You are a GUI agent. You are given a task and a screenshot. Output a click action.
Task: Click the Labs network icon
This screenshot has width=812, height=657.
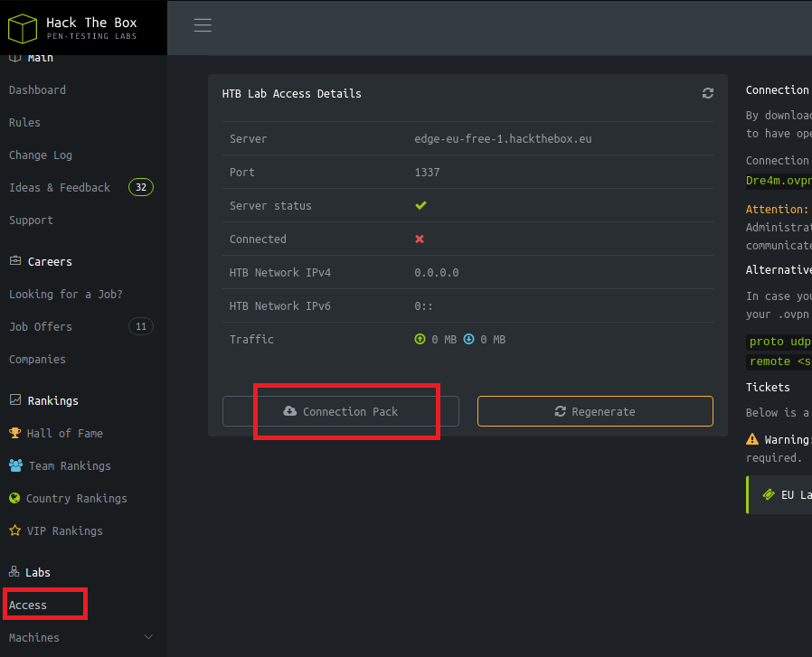click(x=14, y=571)
